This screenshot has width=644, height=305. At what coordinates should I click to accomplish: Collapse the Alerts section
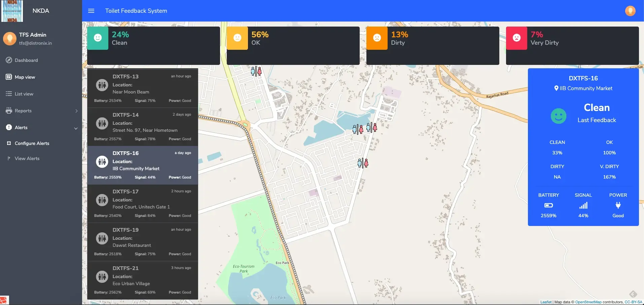(x=76, y=128)
